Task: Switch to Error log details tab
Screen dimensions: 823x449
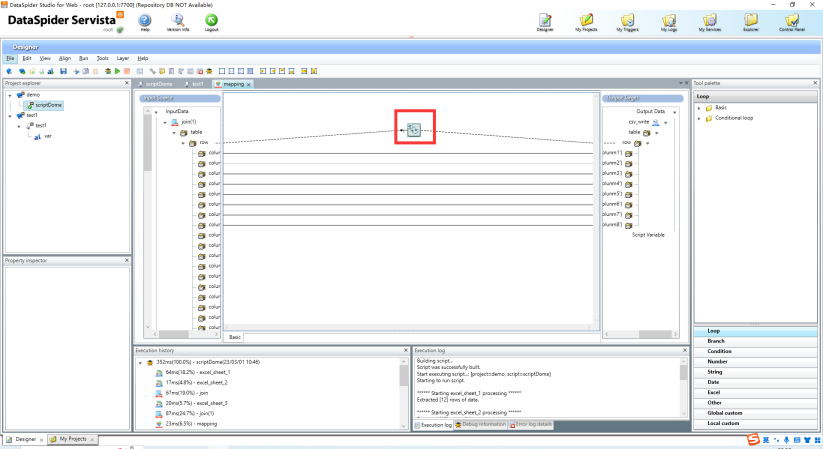Action: click(x=531, y=425)
